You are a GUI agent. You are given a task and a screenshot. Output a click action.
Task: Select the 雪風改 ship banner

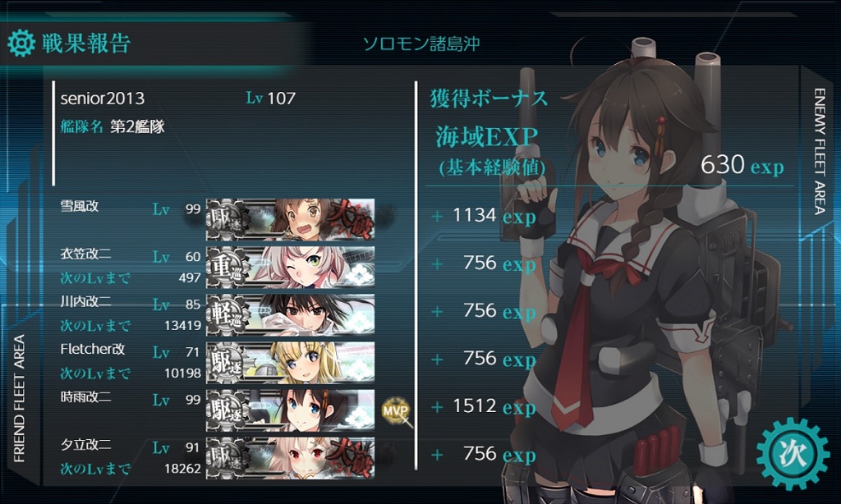290,219
